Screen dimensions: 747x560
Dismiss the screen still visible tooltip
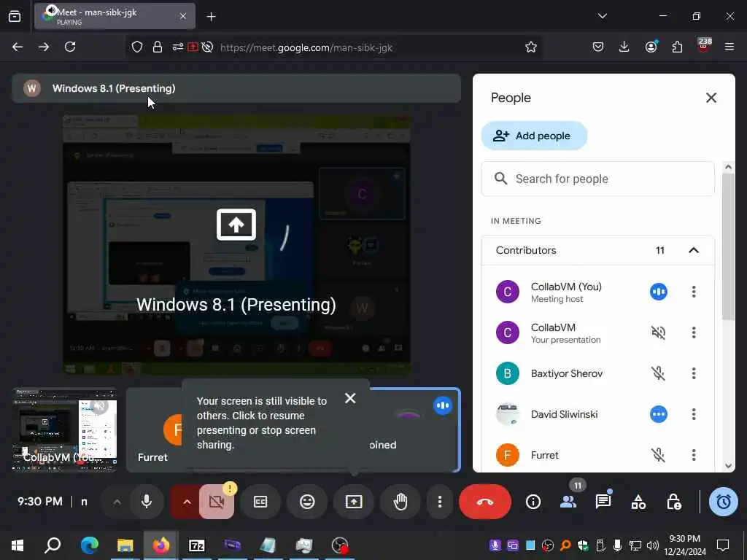pos(350,398)
